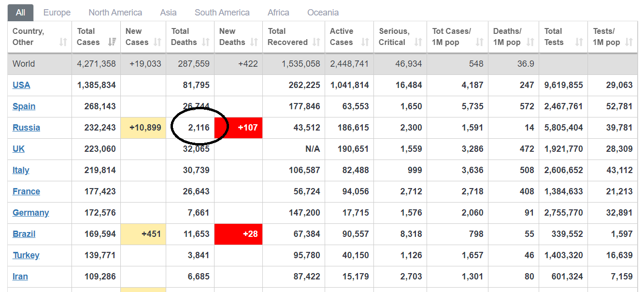Sort the table by New Cases arrows
This screenshot has height=292, width=644.
(157, 42)
